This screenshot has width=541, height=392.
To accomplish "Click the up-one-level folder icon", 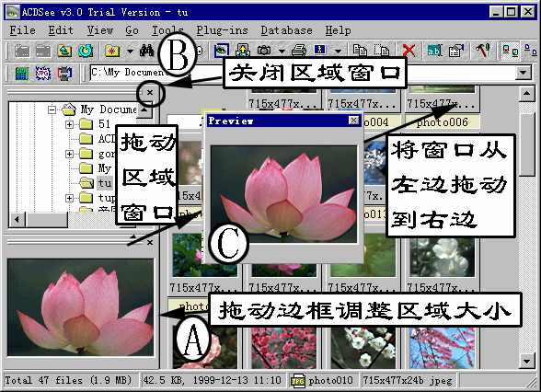I will coord(64,52).
